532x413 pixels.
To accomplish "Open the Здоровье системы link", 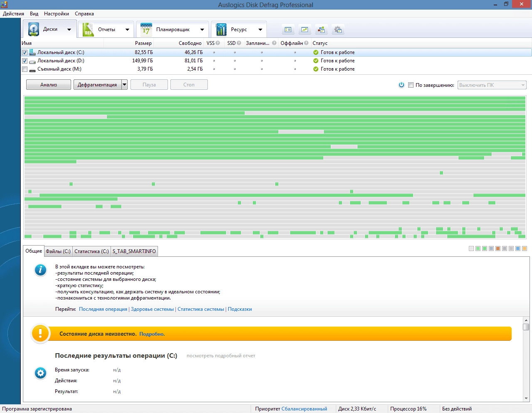I will 152,309.
